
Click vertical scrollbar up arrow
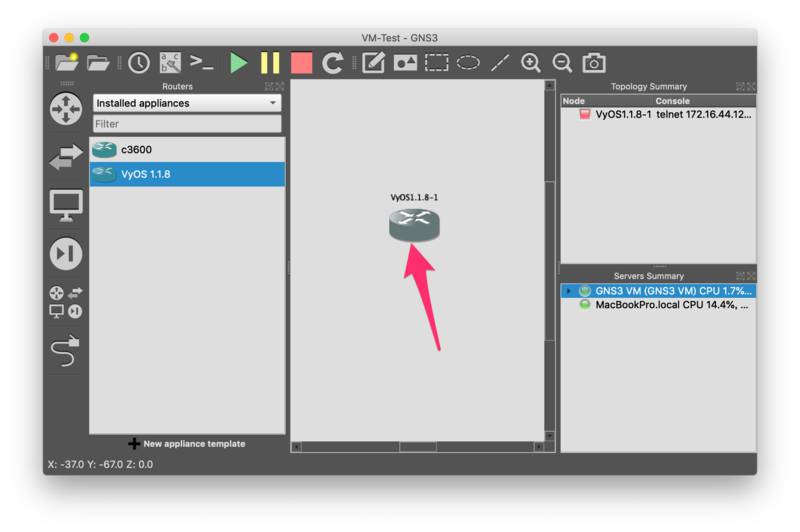pyautogui.click(x=549, y=85)
